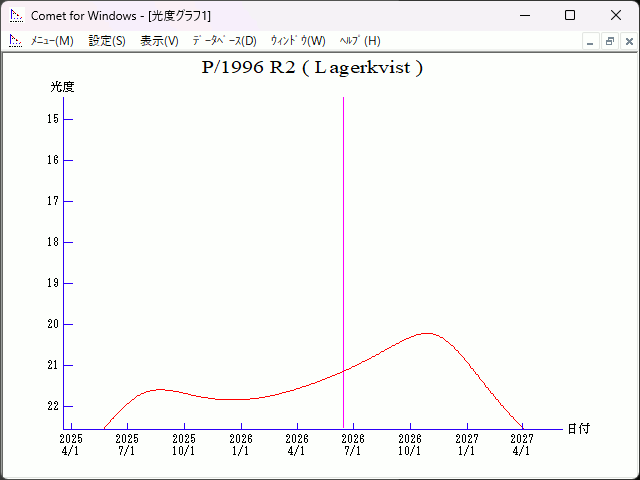640x480 pixels.
Task: Restore the inner graph child window
Action: tap(610, 41)
